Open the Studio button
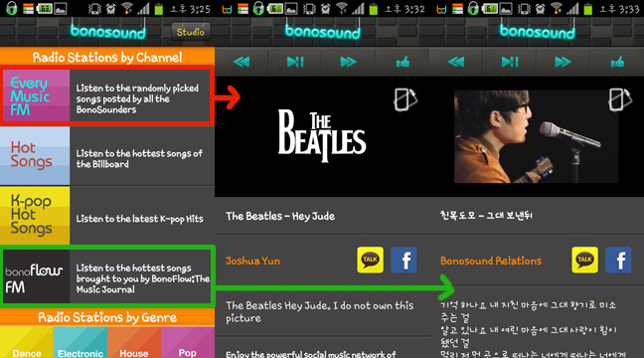This screenshot has width=644, height=358. [190, 32]
